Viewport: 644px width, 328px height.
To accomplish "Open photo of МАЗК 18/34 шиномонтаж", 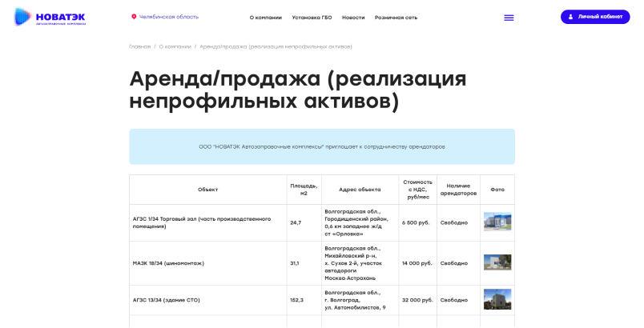I will pos(497,262).
